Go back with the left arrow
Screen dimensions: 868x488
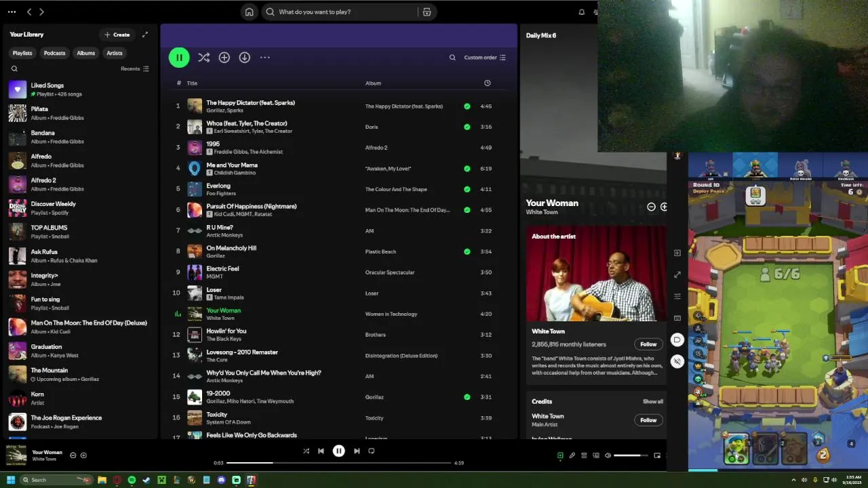point(29,12)
